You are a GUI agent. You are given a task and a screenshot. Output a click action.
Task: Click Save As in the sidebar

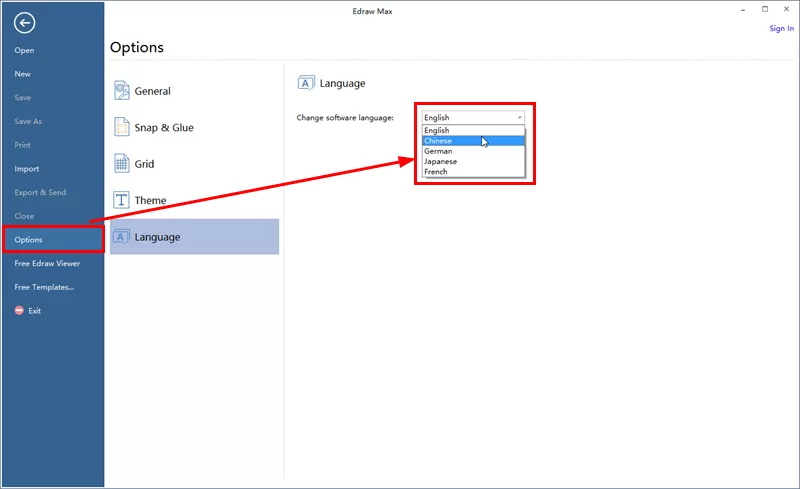28,121
